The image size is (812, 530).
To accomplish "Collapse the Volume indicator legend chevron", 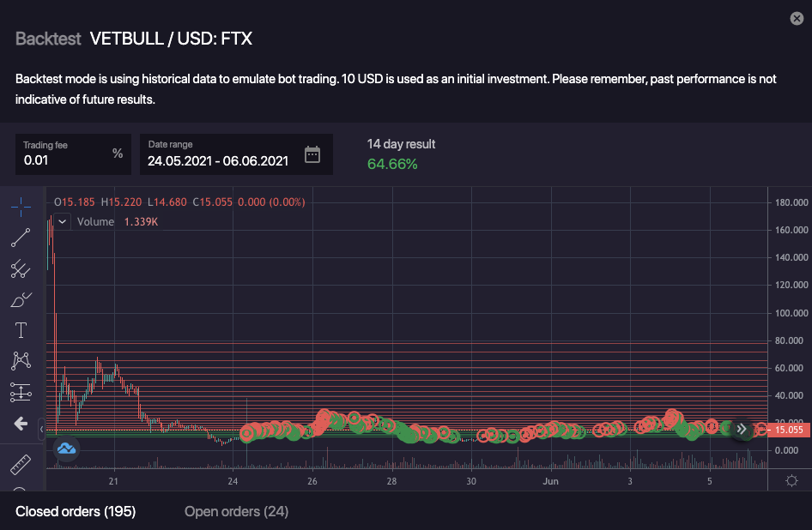I will point(62,222).
